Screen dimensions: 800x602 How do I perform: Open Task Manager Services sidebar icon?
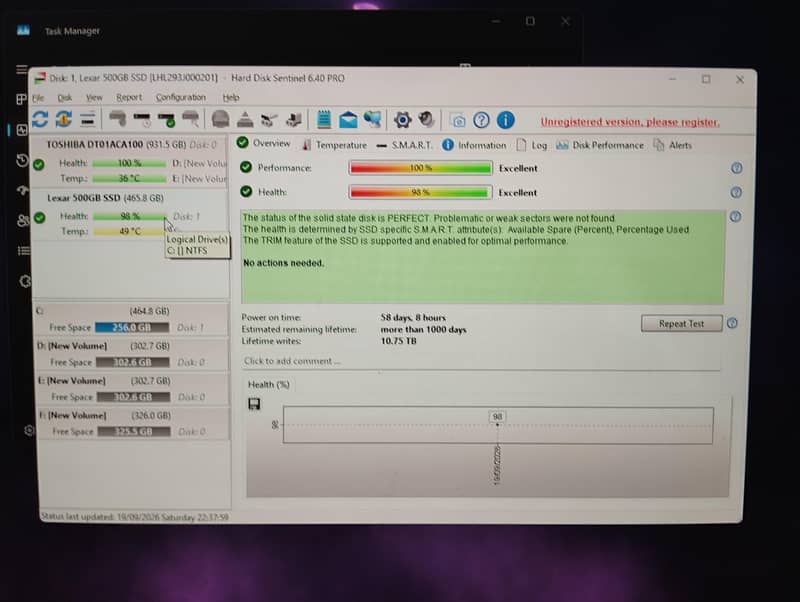[x=24, y=281]
